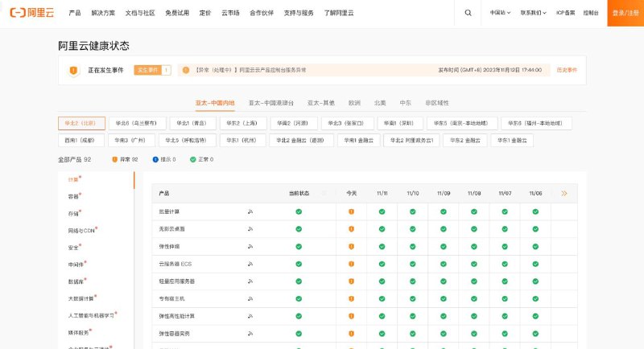Click green current status icon for 弹性伸缩

[x=299, y=246]
